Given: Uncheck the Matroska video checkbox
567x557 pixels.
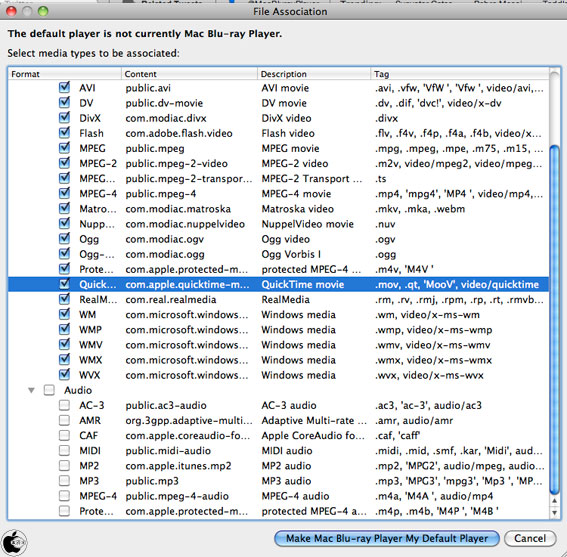Looking at the screenshot, I should (64, 209).
